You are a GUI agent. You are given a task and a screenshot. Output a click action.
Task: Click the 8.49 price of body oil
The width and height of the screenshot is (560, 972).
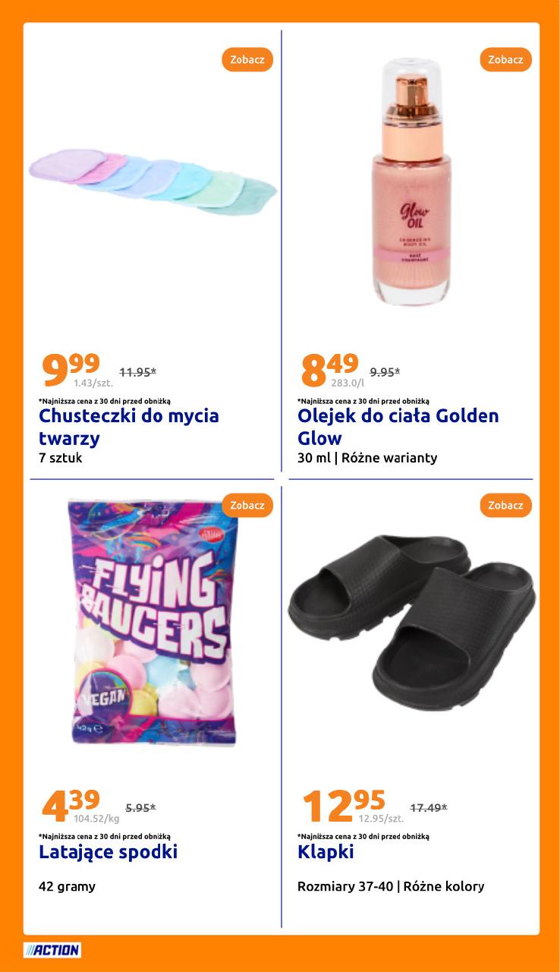click(329, 370)
